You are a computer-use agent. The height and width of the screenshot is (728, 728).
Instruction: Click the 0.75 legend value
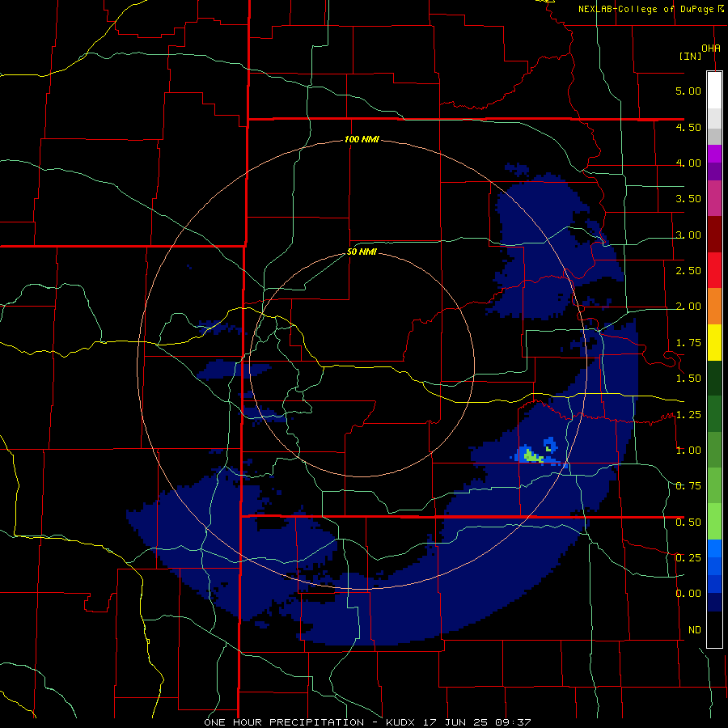point(688,486)
